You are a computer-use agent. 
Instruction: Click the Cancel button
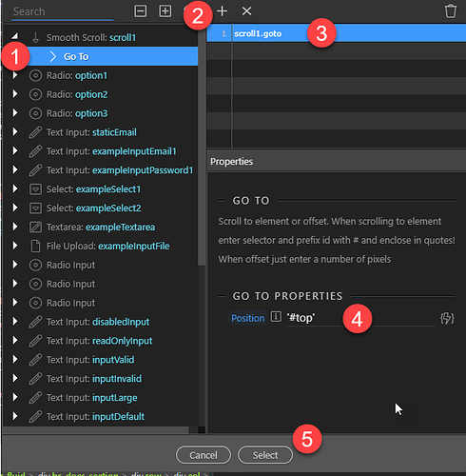(204, 455)
